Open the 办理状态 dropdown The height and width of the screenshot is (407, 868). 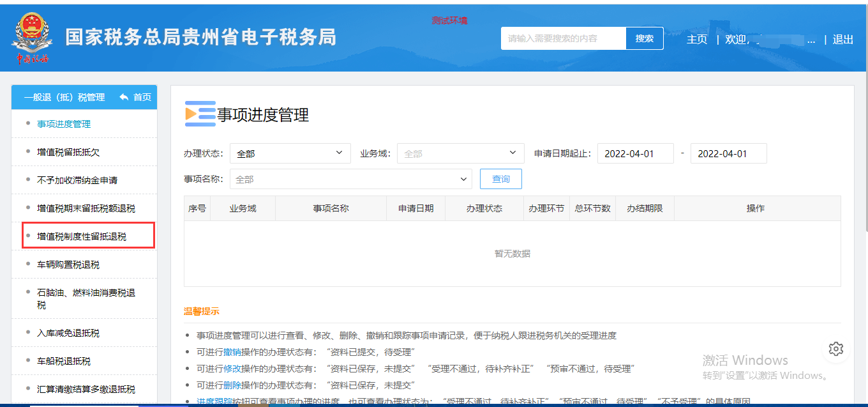tap(290, 153)
